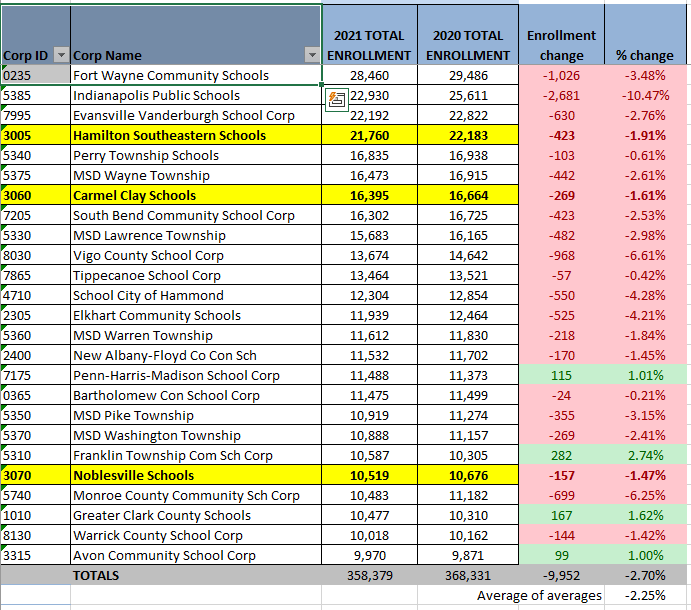Select Tippecanoe School Corp cell

click(x=196, y=275)
